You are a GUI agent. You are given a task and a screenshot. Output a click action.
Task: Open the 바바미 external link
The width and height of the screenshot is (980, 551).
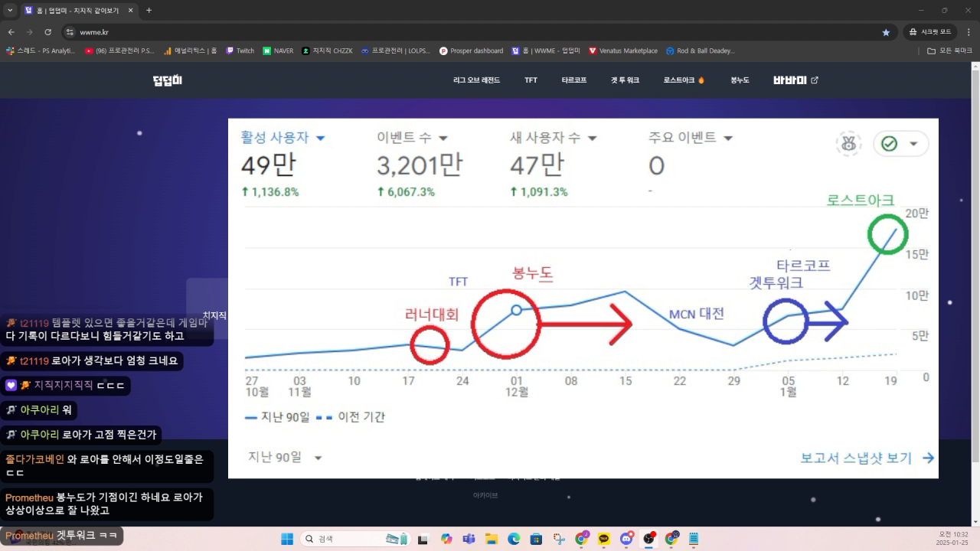[795, 80]
